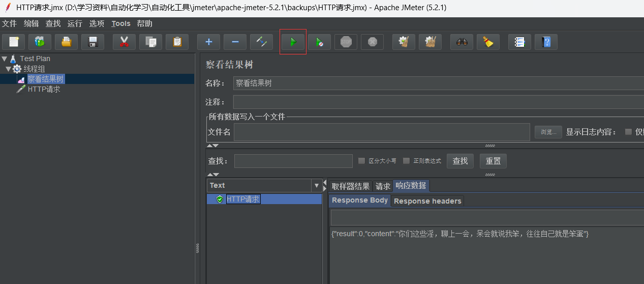Switch to 响应数据 tab
The width and height of the screenshot is (644, 284).
click(411, 186)
